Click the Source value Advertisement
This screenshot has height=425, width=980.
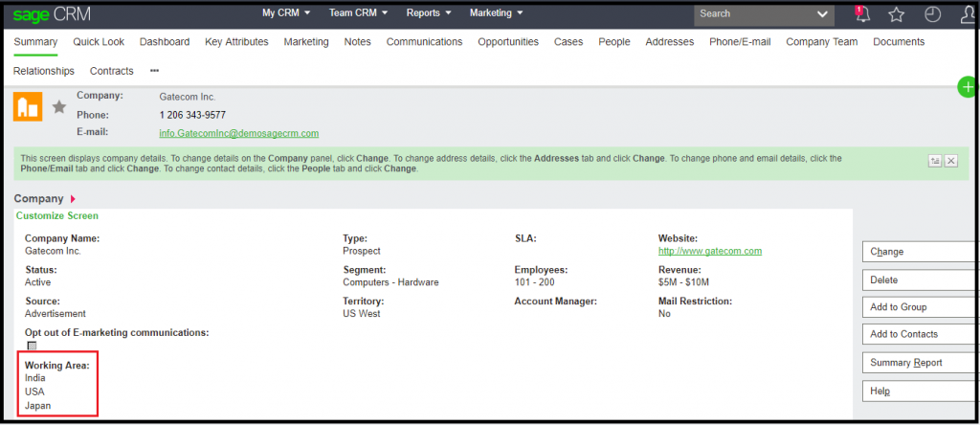[x=55, y=313]
